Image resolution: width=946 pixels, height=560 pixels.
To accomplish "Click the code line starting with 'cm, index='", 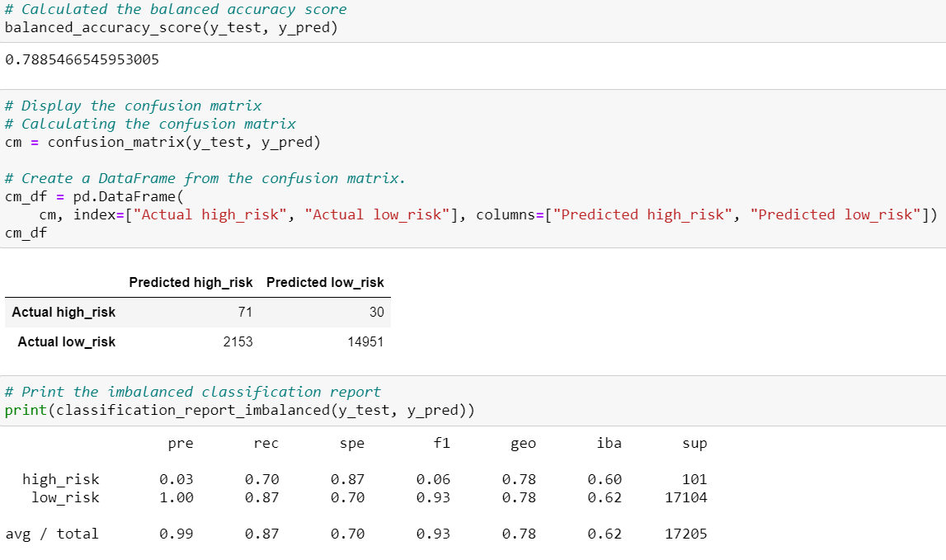I will click(x=488, y=214).
